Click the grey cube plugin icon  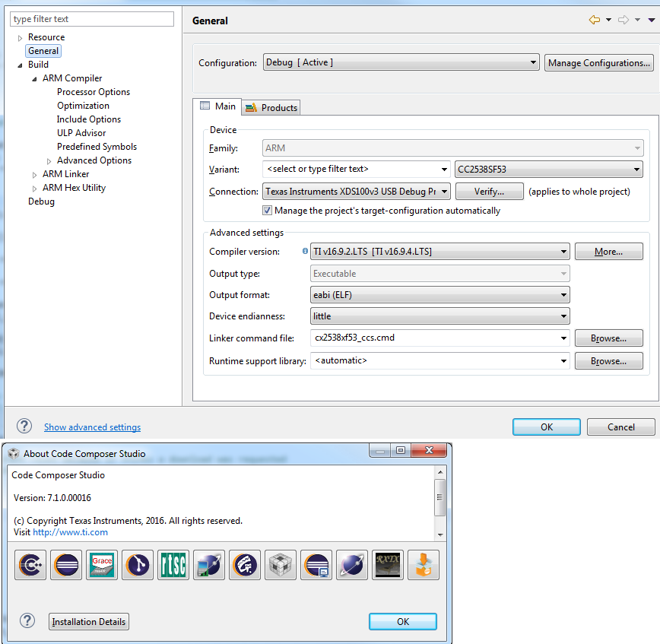(281, 565)
